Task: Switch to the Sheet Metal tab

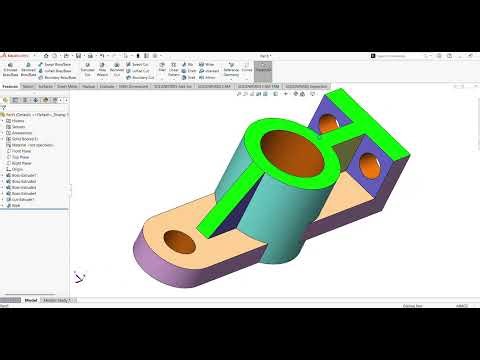Action: pos(67,86)
